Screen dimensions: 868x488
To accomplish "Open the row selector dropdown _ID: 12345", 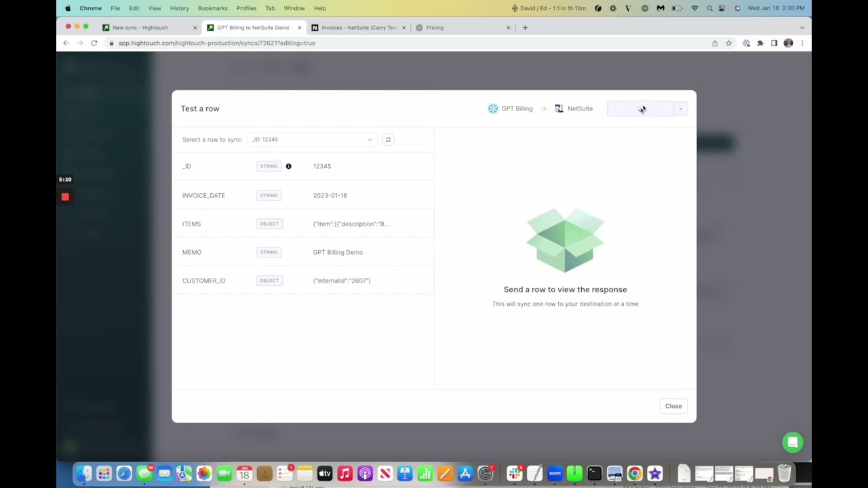I will (x=312, y=140).
